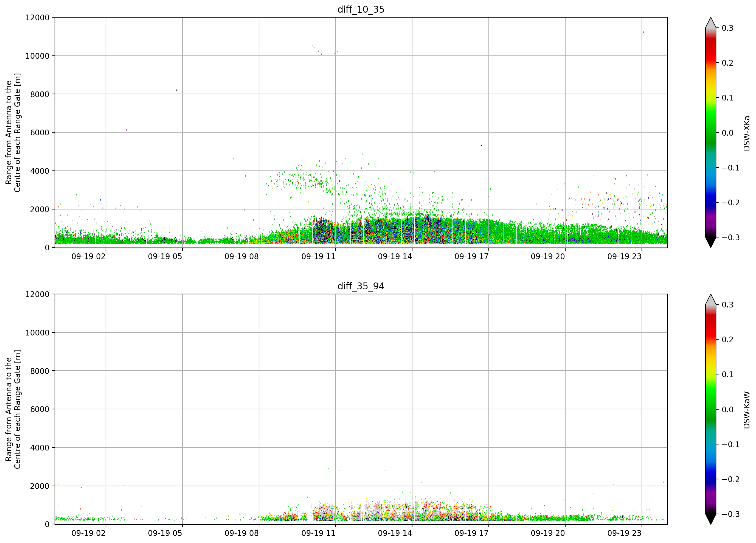The image size is (756, 543).
Task: Click the 6000 y-tick of diff_35_94 plot
Action: pyautogui.click(x=40, y=409)
